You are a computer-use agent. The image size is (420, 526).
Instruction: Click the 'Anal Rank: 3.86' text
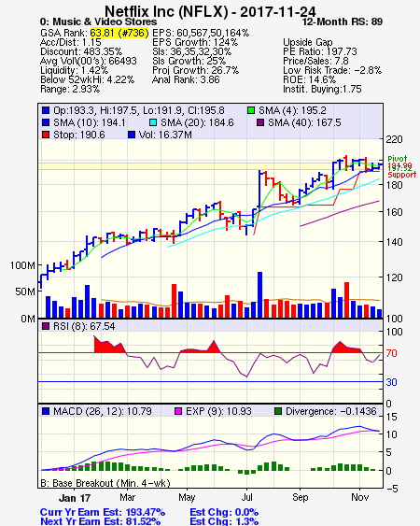tap(186, 79)
